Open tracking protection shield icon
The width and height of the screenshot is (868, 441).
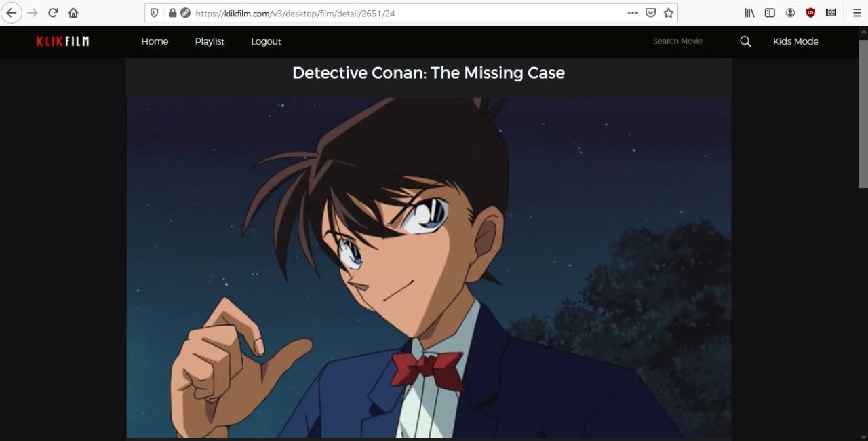click(x=154, y=13)
